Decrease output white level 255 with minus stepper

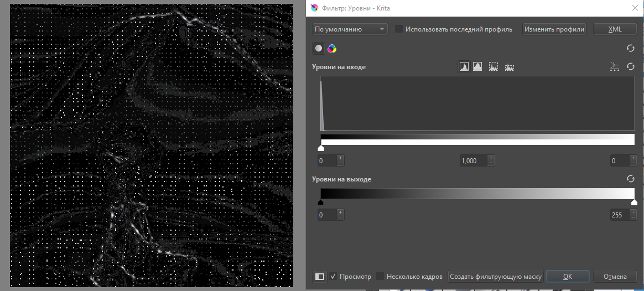click(x=633, y=217)
